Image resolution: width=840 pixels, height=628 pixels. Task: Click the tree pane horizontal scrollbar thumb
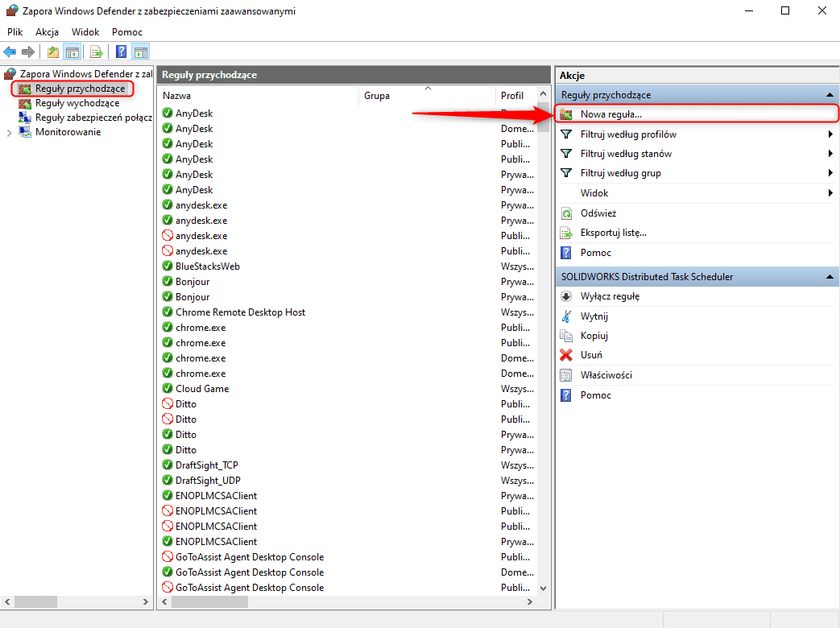pyautogui.click(x=35, y=601)
